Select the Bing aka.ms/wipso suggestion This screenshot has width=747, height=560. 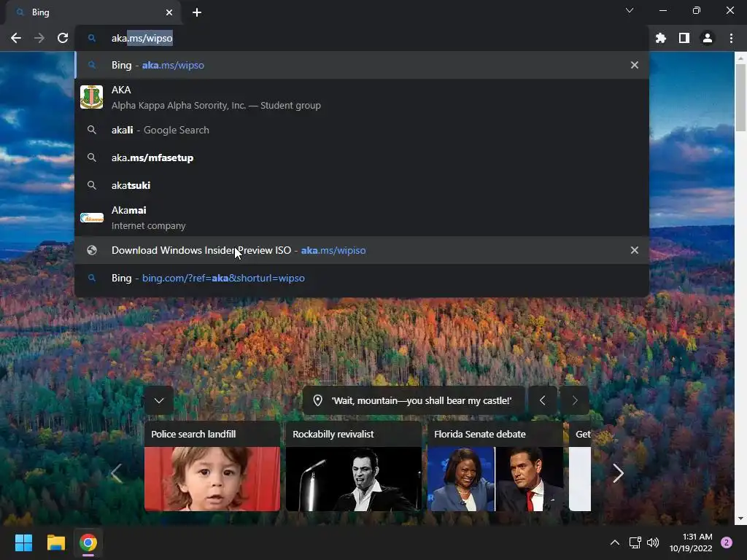point(362,65)
